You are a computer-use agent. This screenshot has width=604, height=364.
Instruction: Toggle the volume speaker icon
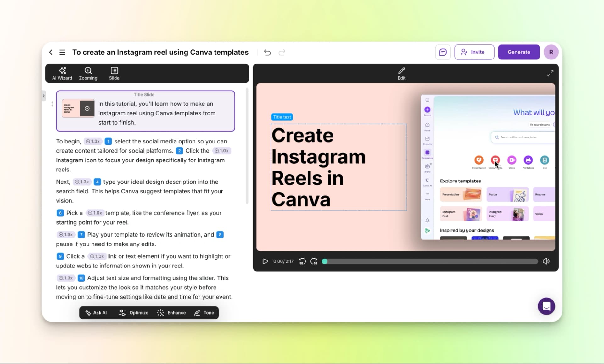pyautogui.click(x=546, y=261)
